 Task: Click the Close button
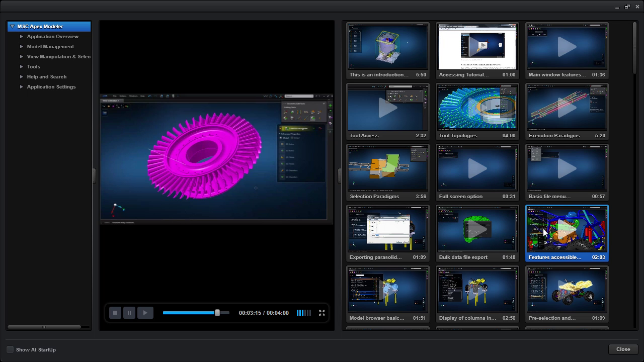(x=623, y=349)
